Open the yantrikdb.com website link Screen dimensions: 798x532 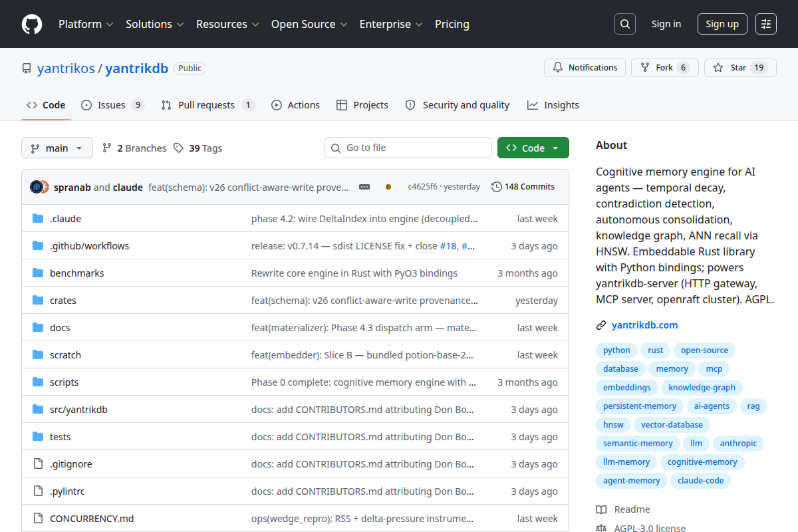pos(644,325)
